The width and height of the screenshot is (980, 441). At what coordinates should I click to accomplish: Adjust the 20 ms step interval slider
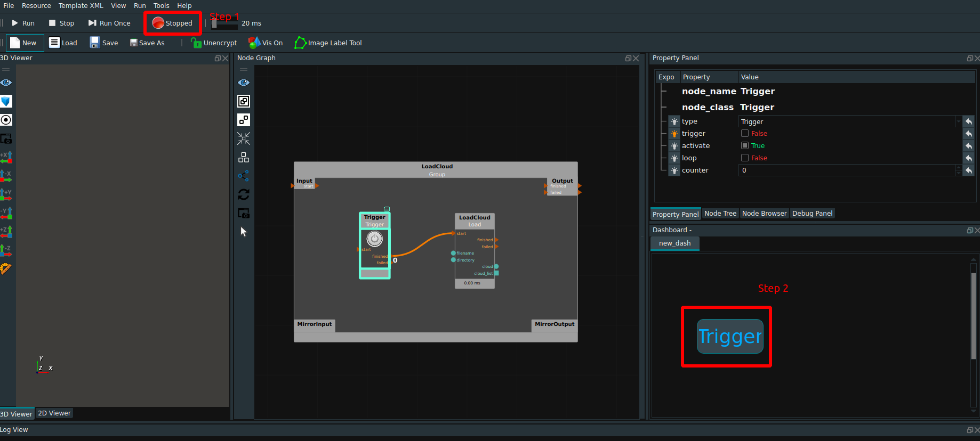[x=224, y=24]
